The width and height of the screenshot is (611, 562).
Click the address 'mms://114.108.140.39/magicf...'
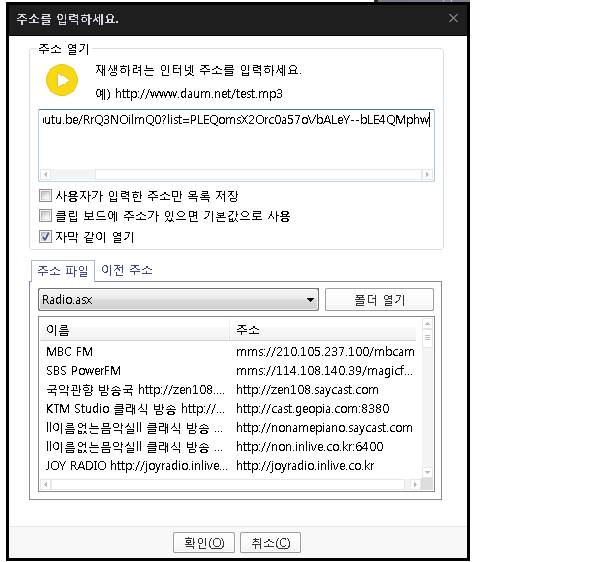click(324, 371)
